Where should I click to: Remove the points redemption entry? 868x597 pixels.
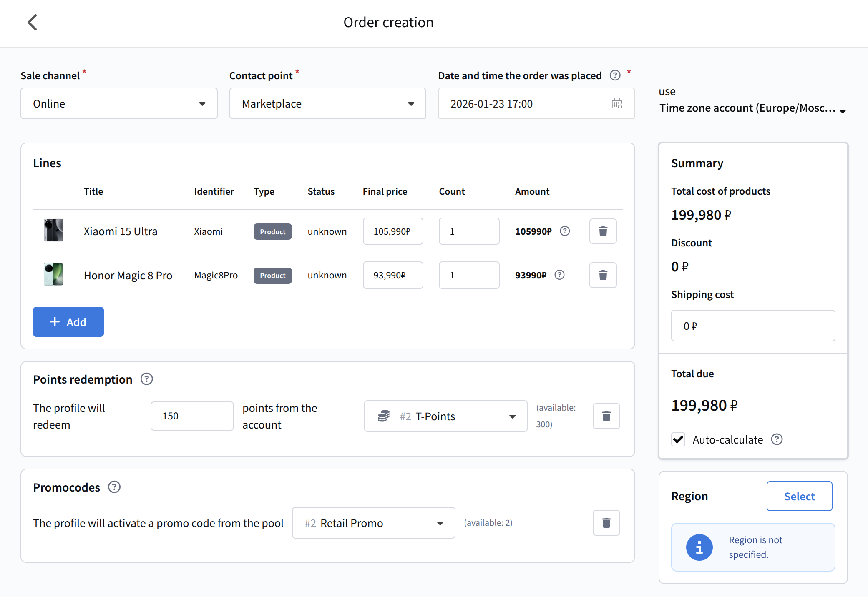point(606,416)
